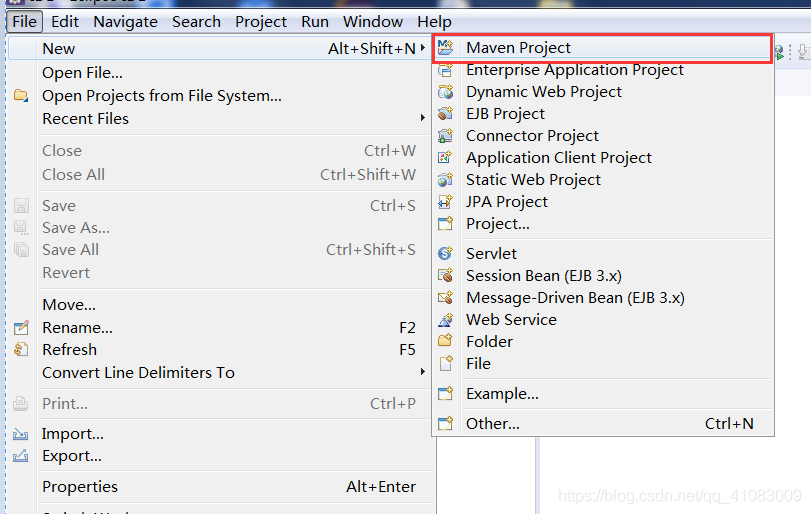Select the Print... entry
Image resolution: width=811 pixels, height=514 pixels.
tap(220, 403)
